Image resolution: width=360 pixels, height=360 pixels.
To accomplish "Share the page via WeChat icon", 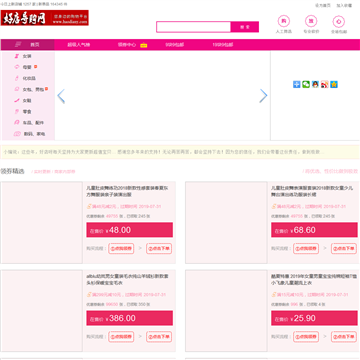I will tap(306, 84).
